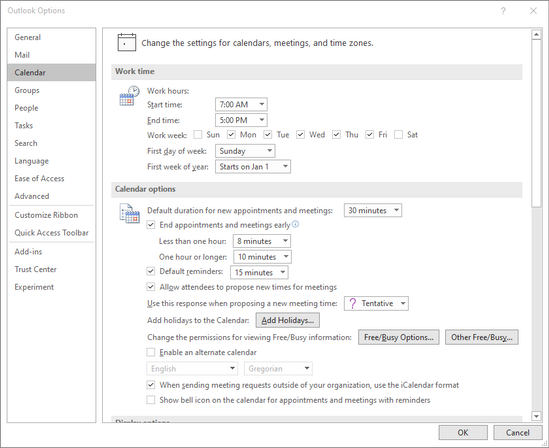Toggle Allow attendees to propose new times

tap(151, 287)
